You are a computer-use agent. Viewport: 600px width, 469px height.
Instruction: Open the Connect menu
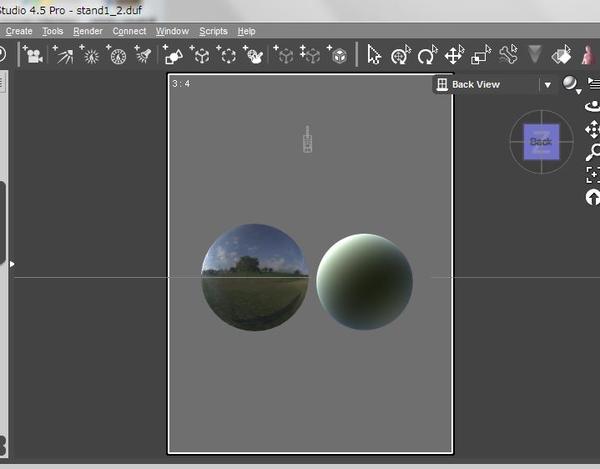click(x=129, y=31)
